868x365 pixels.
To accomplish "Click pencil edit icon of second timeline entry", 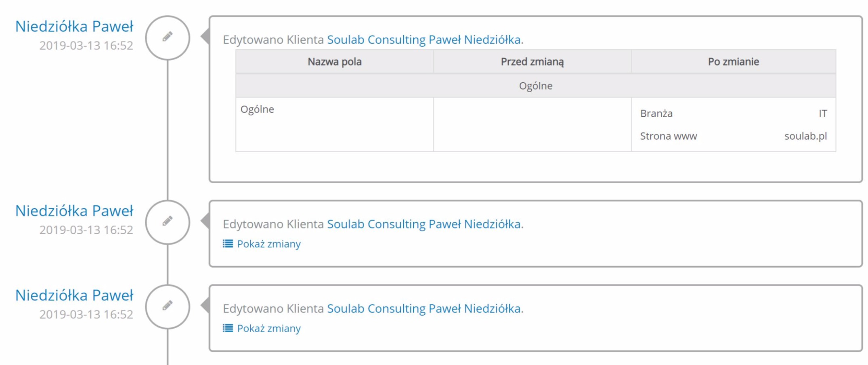I will (168, 222).
